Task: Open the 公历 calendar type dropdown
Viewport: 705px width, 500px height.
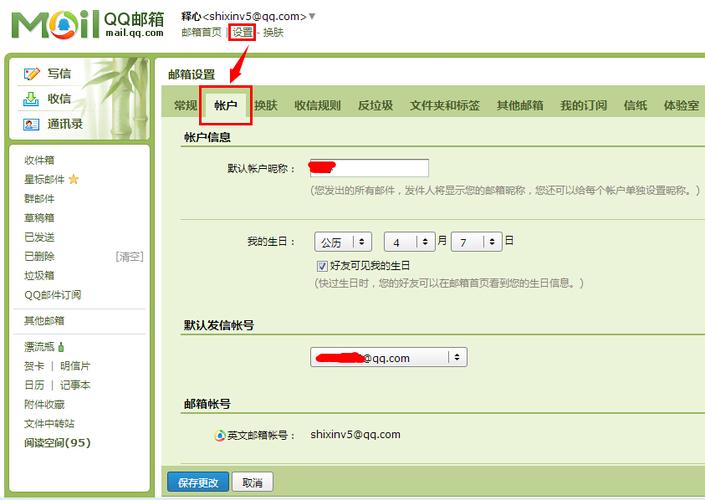Action: point(343,242)
